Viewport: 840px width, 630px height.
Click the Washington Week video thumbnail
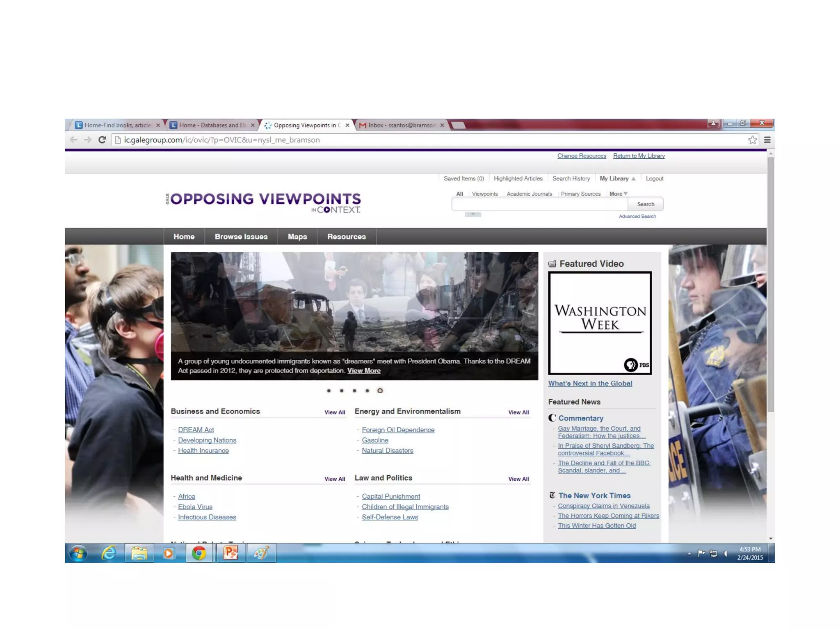click(x=600, y=323)
